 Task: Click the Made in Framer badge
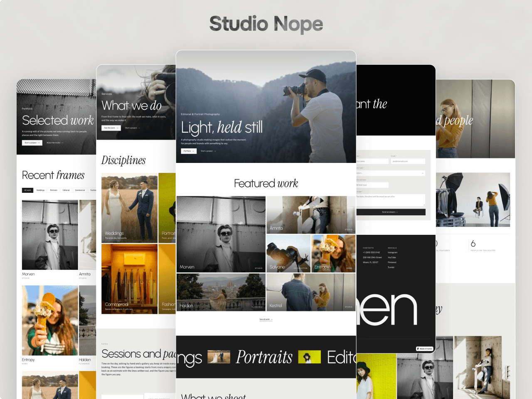pos(425,349)
